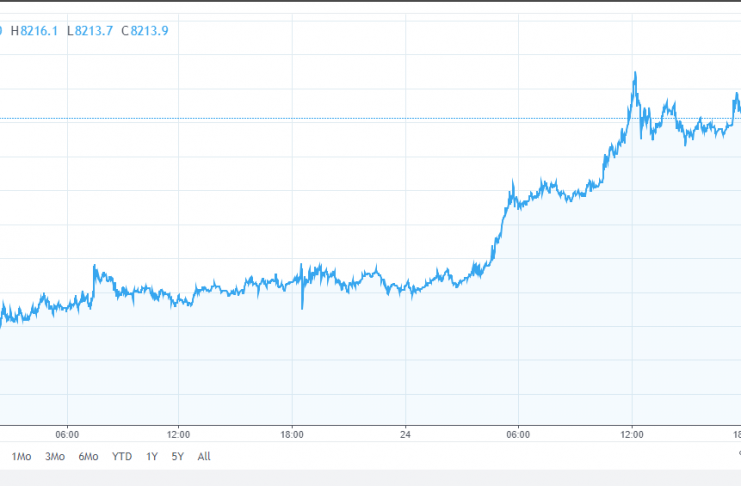
Task: Set chart range to YTD
Action: (x=122, y=456)
